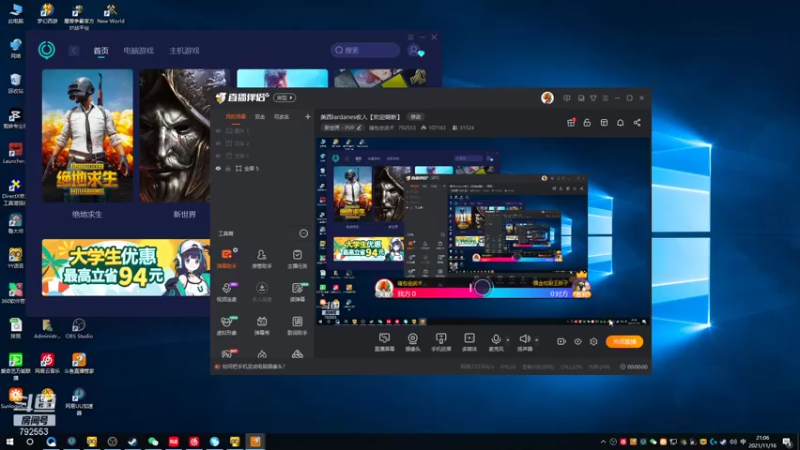Open help link about phone as camera
Viewport: 800px width, 450px height.
point(253,366)
